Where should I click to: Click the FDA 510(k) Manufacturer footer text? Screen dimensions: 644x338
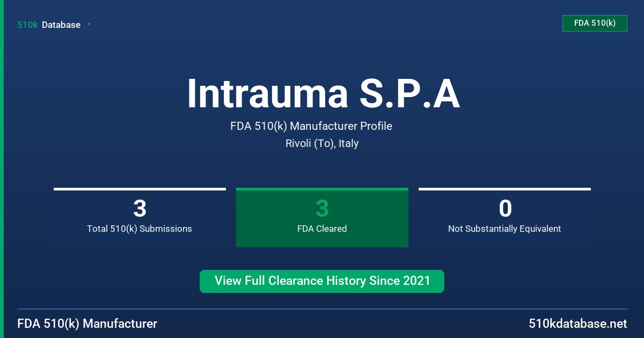pyautogui.click(x=87, y=324)
